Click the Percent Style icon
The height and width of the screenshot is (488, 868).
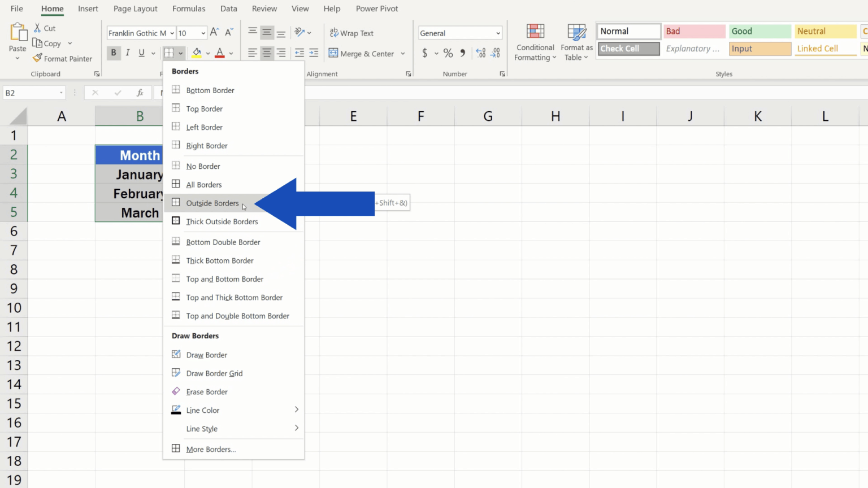click(448, 53)
